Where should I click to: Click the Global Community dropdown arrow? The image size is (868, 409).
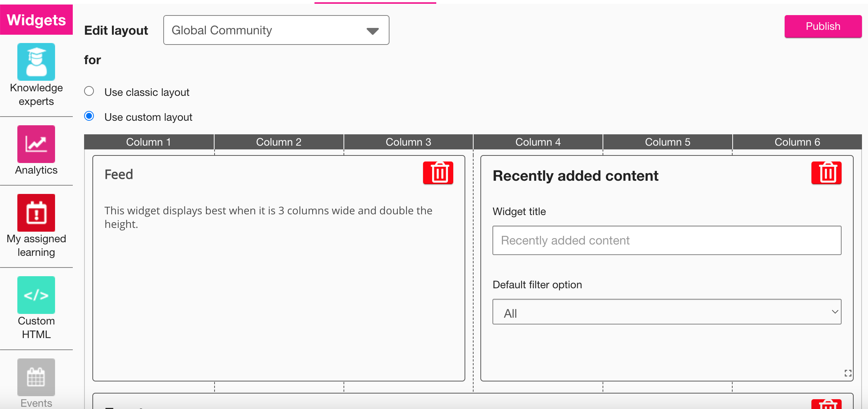[x=373, y=31]
